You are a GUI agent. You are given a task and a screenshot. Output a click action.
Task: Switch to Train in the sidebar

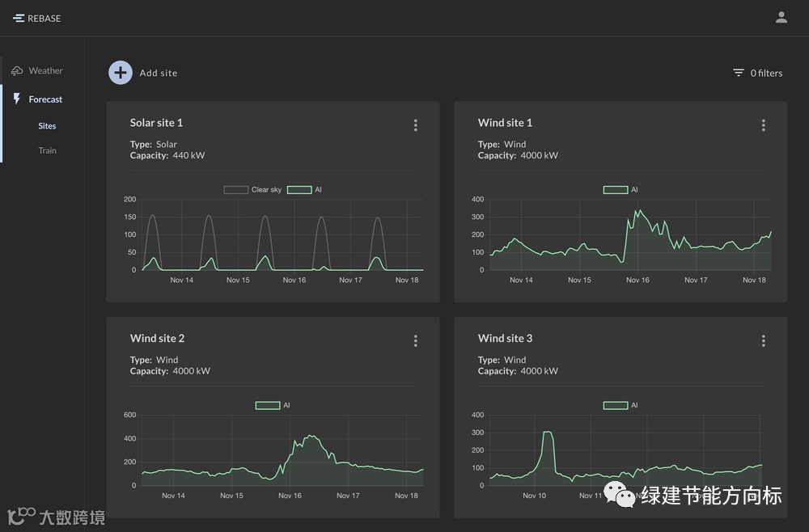coord(47,150)
